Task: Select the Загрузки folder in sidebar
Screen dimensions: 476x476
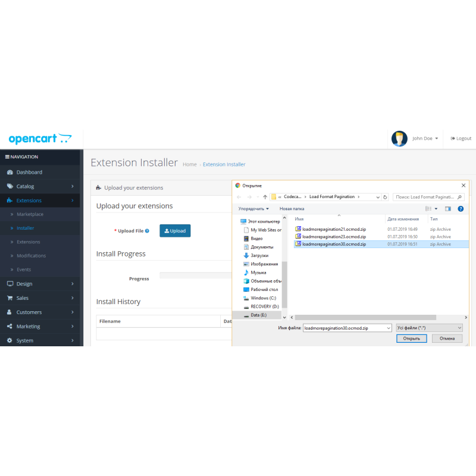Action: (259, 255)
